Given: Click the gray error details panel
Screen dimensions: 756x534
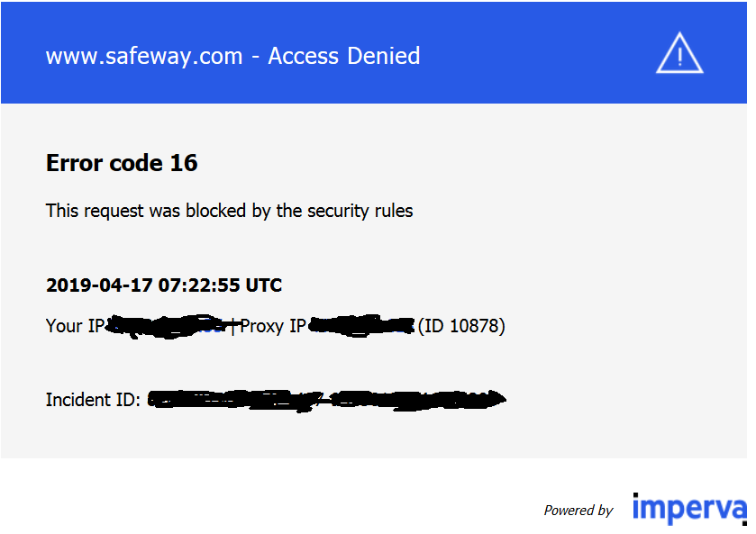Looking at the screenshot, I should click(374, 280).
